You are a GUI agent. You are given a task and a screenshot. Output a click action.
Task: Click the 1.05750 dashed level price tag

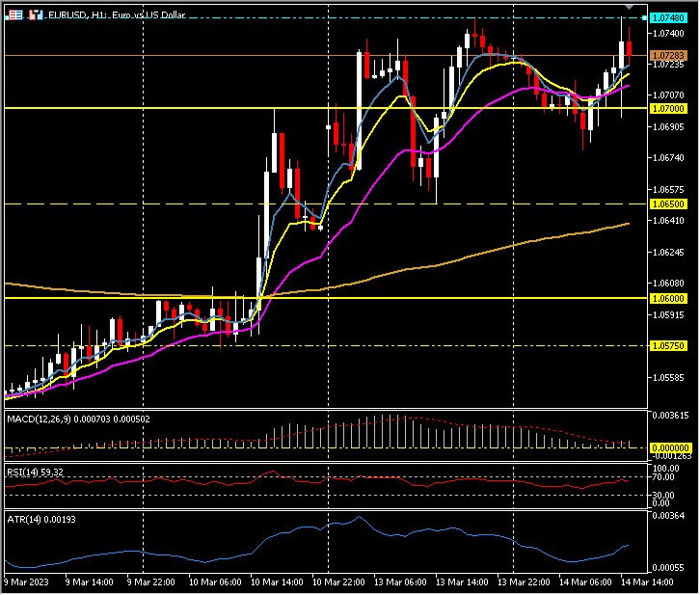click(x=669, y=345)
